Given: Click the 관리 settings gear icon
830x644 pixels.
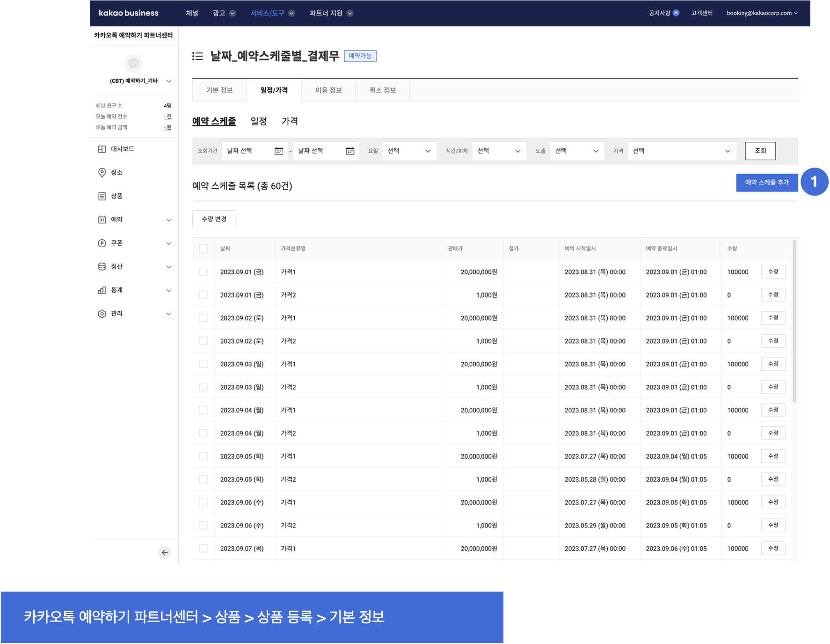Looking at the screenshot, I should click(102, 314).
